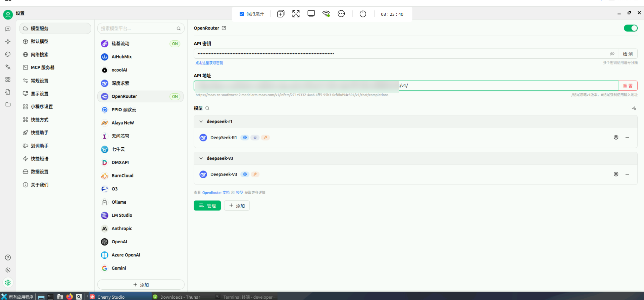Click the monitor display toolbar icon
The height and width of the screenshot is (300, 644).
click(311, 14)
